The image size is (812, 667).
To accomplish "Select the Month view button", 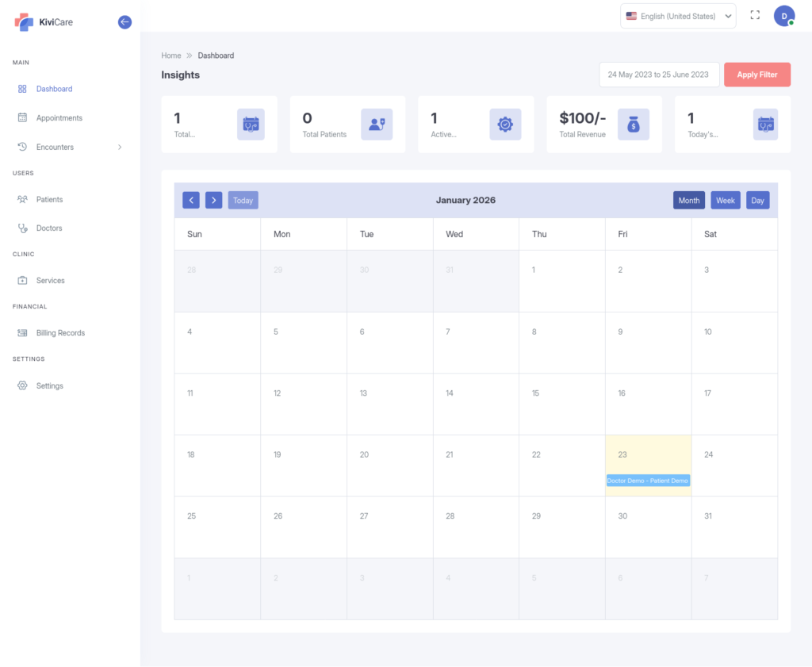I will [688, 201].
